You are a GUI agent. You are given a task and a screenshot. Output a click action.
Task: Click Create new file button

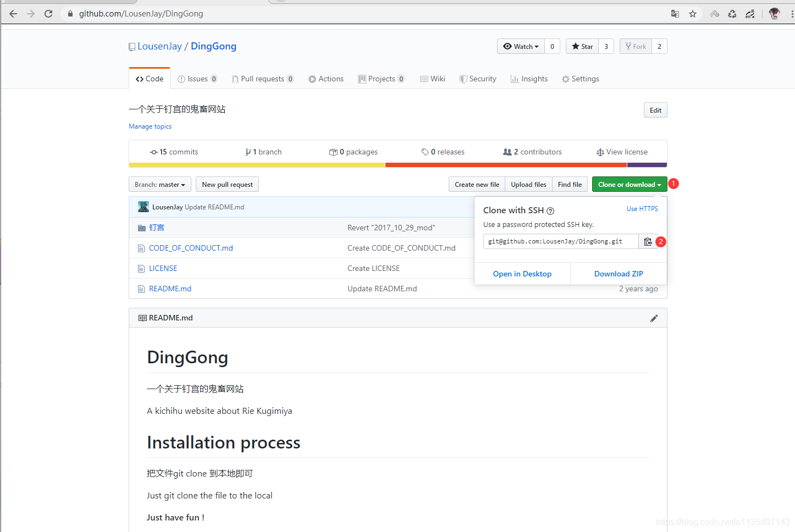click(477, 184)
